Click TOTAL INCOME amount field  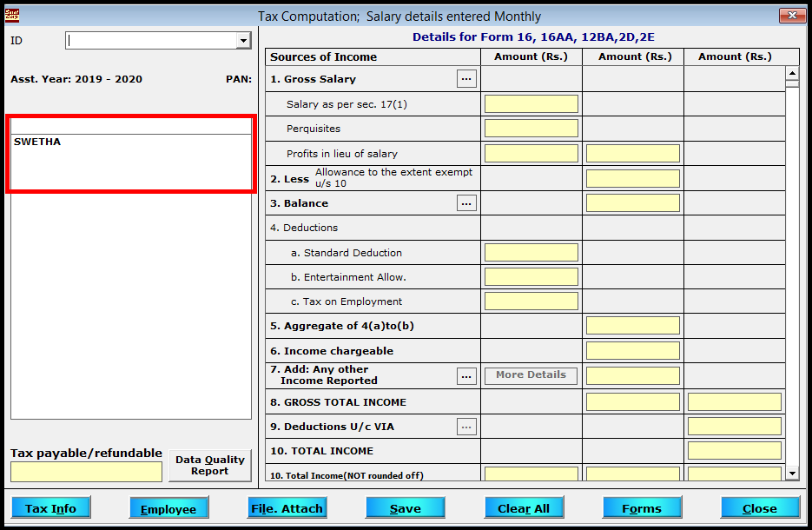coord(735,451)
